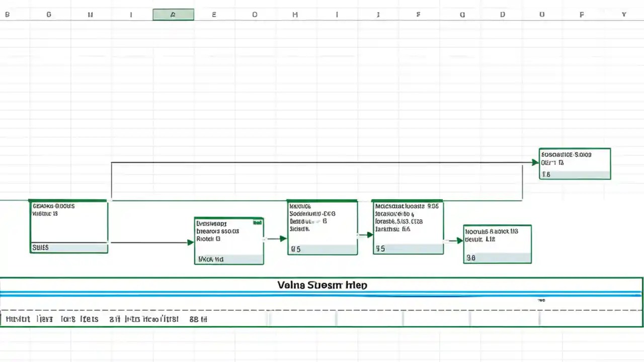Click the shaded value bar reading 9.5
The width and height of the screenshot is (644, 362).
pyautogui.click(x=408, y=248)
